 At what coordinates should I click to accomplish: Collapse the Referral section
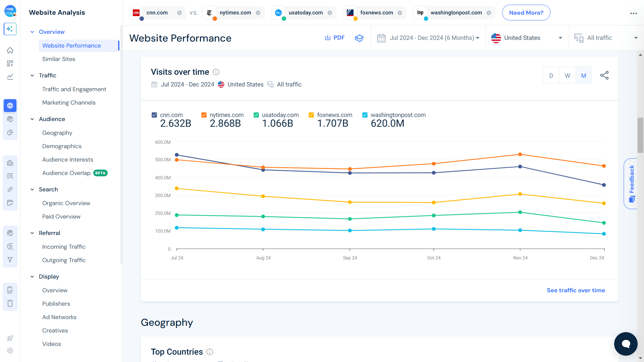(32, 233)
